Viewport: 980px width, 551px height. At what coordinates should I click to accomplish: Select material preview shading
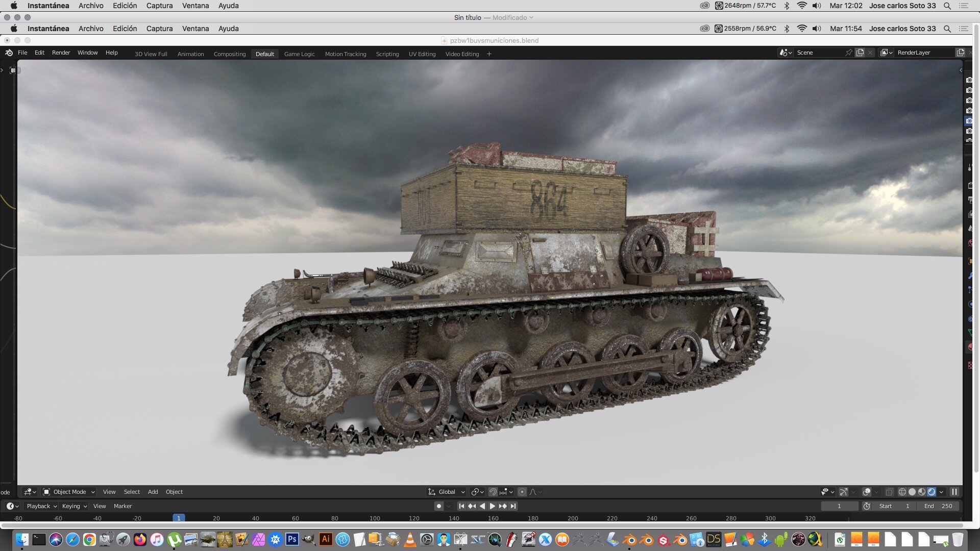pyautogui.click(x=922, y=492)
